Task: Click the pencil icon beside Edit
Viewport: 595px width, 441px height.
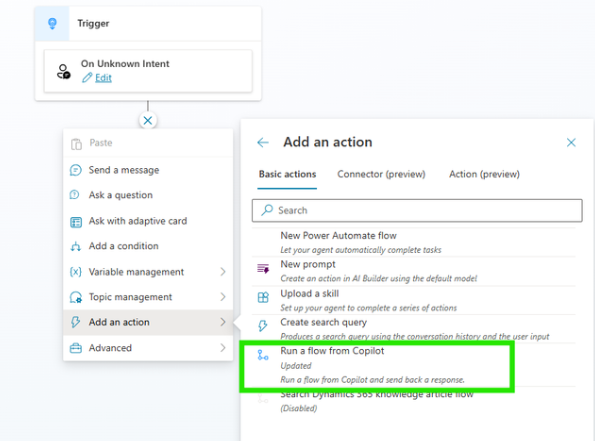Action: (87, 77)
